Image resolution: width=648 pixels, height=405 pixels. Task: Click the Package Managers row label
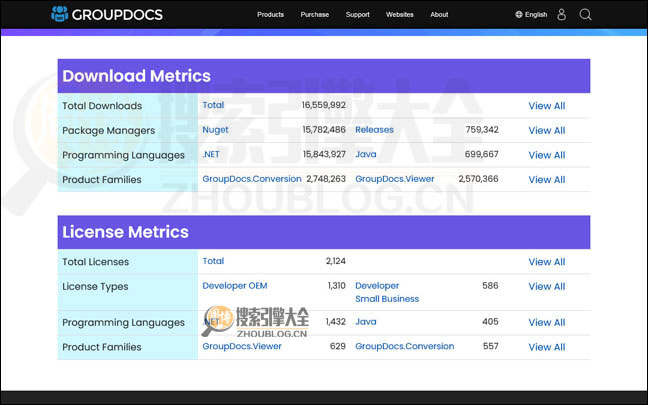tap(109, 131)
